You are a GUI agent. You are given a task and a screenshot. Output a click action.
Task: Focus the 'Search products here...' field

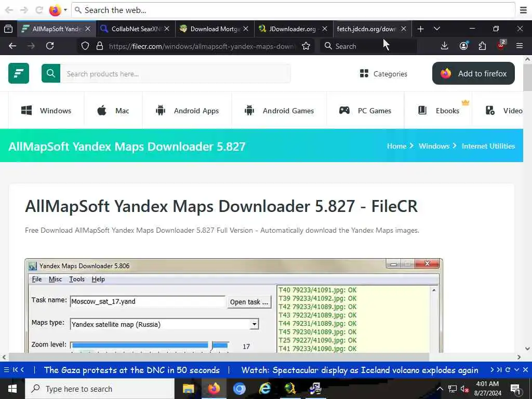(x=175, y=74)
